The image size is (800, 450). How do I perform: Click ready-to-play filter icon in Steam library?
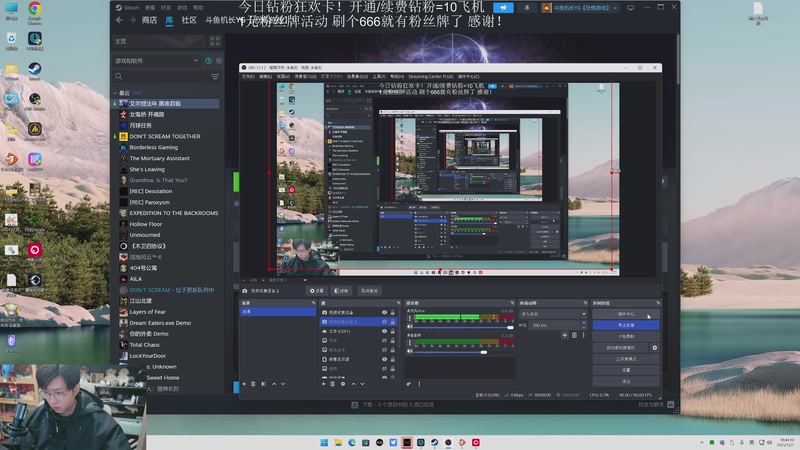tap(219, 61)
